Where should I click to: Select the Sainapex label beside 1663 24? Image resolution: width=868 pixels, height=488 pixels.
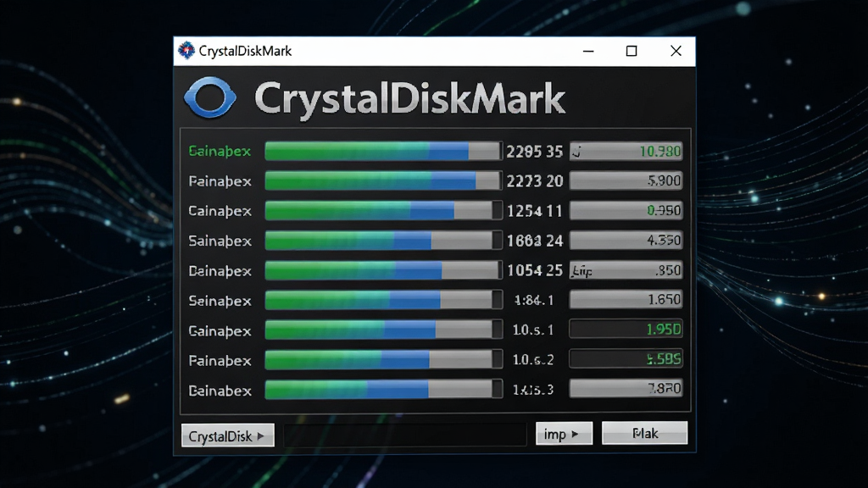[220, 241]
